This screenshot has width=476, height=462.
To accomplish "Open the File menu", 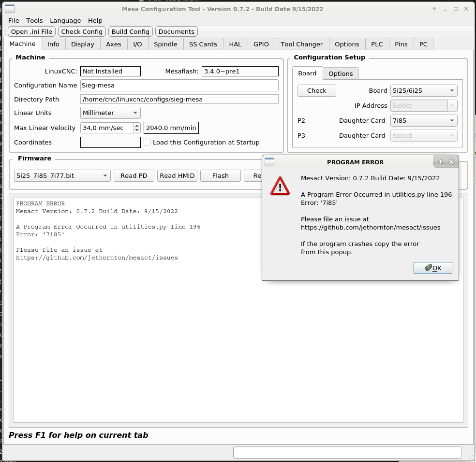I will tap(14, 21).
